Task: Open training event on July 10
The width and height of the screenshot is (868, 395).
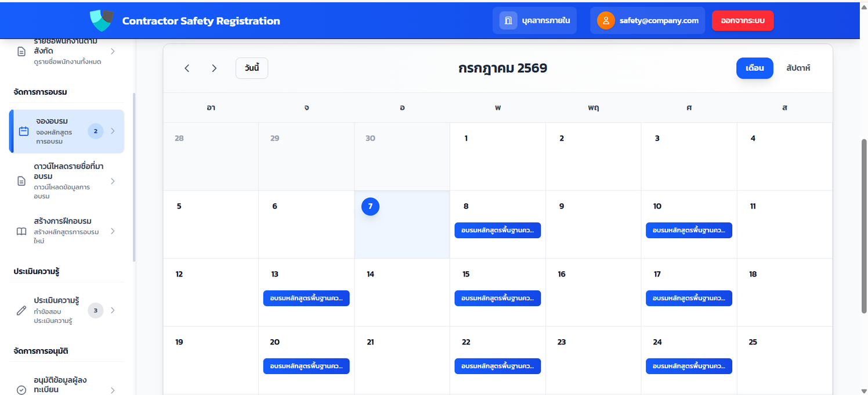Action: point(689,231)
